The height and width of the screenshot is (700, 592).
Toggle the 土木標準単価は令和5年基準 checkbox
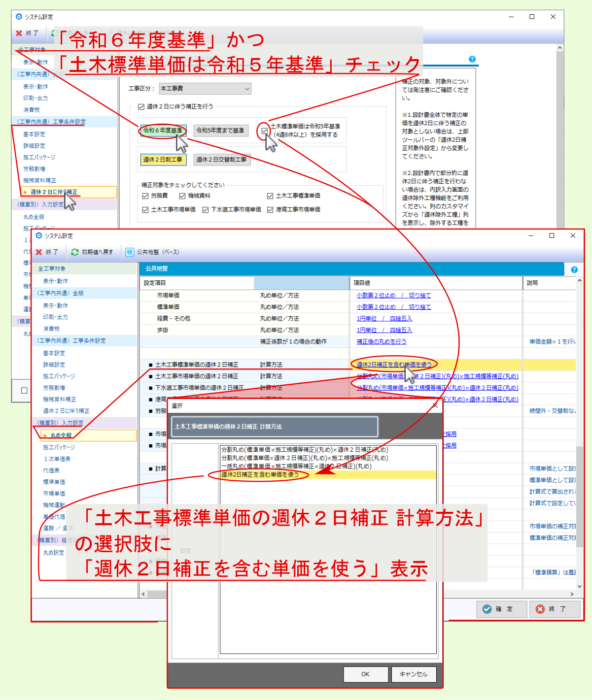[x=265, y=131]
